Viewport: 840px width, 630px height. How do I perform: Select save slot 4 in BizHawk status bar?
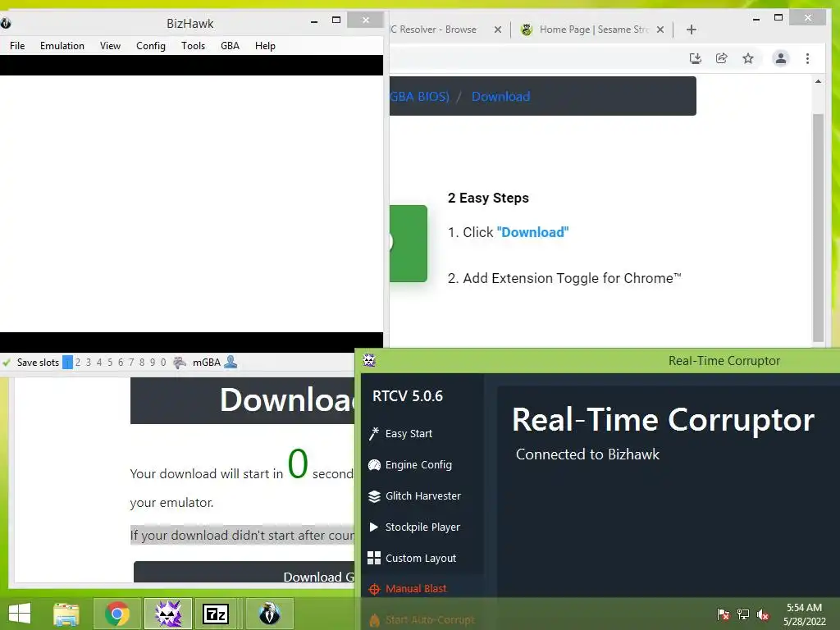click(x=99, y=362)
